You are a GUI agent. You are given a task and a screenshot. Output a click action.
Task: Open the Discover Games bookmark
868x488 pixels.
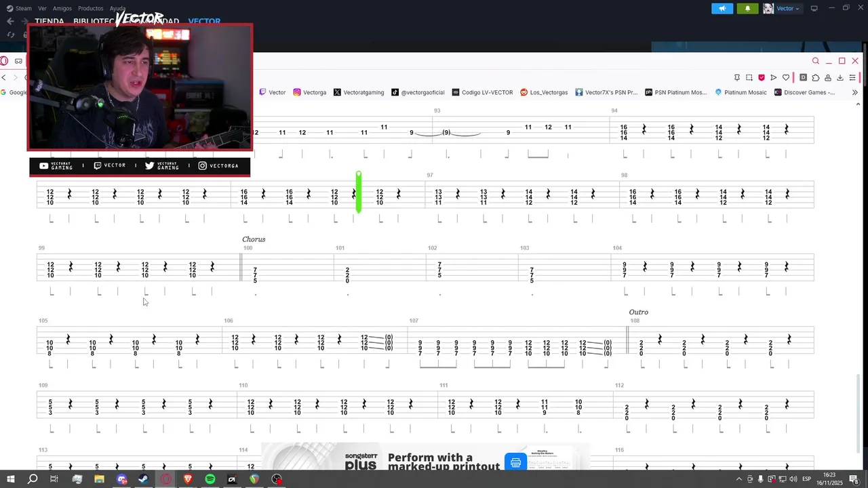click(805, 92)
